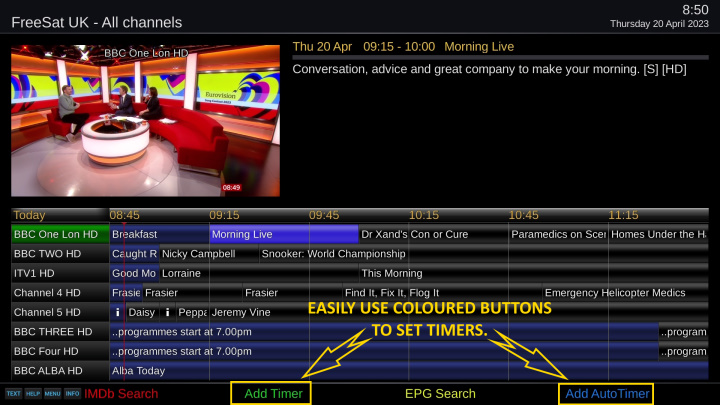This screenshot has height=405, width=720.
Task: Select Caught Red programme on BBC TWO
Action: 135,254
